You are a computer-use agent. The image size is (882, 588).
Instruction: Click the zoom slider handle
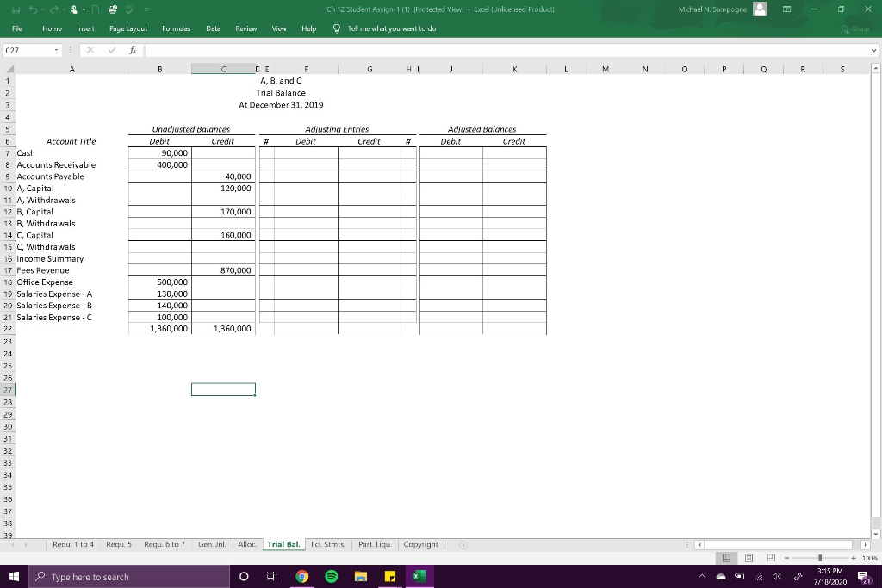click(x=820, y=558)
